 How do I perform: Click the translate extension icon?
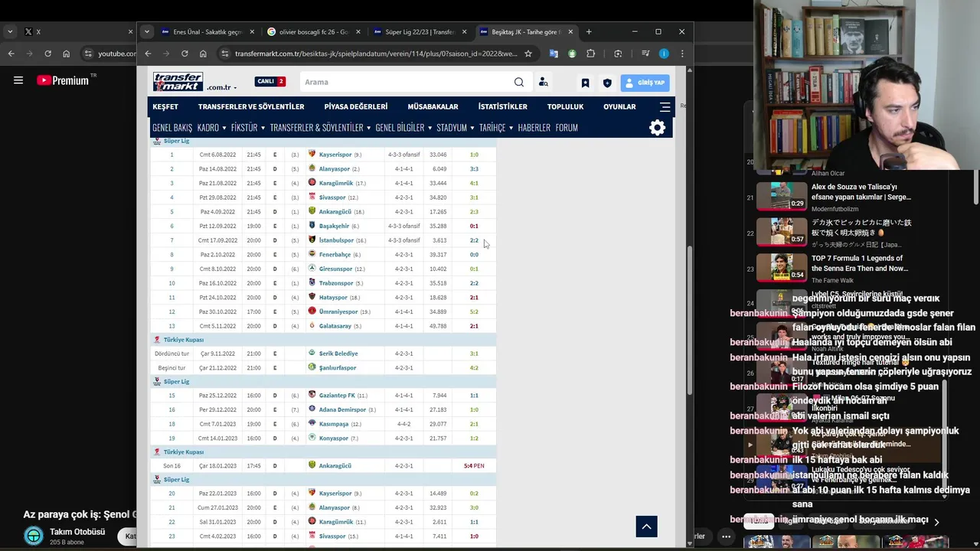pyautogui.click(x=554, y=54)
